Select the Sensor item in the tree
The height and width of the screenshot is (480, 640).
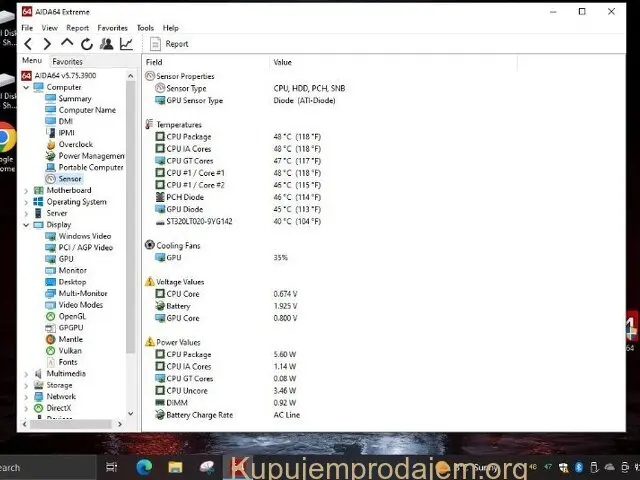69,179
